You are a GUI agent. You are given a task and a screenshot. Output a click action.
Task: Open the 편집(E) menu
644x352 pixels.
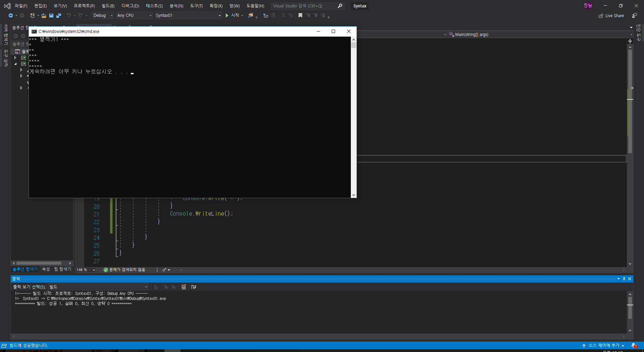coord(41,6)
